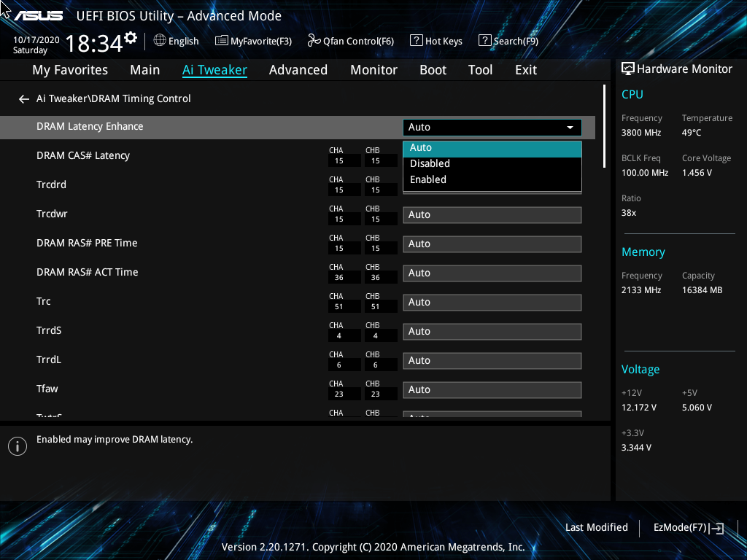
Task: Click CPU Frequency value 3800 MHz
Action: 641,133
